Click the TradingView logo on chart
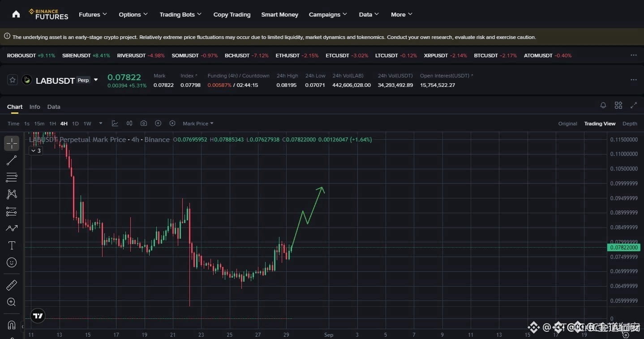The height and width of the screenshot is (339, 644). [38, 316]
